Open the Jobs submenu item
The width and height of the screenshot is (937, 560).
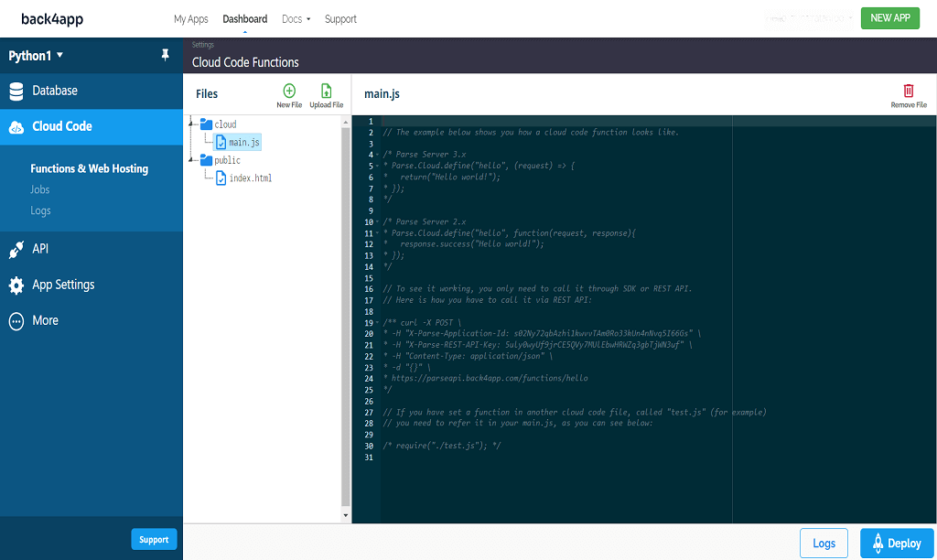40,189
